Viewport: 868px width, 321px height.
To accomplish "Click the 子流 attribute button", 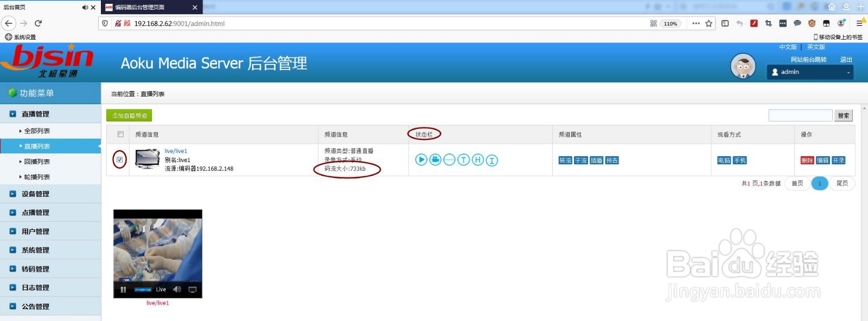I will (x=581, y=160).
